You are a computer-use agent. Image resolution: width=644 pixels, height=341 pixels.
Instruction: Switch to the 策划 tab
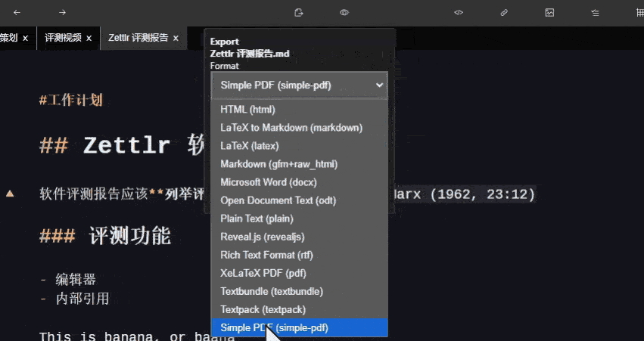[x=8, y=38]
